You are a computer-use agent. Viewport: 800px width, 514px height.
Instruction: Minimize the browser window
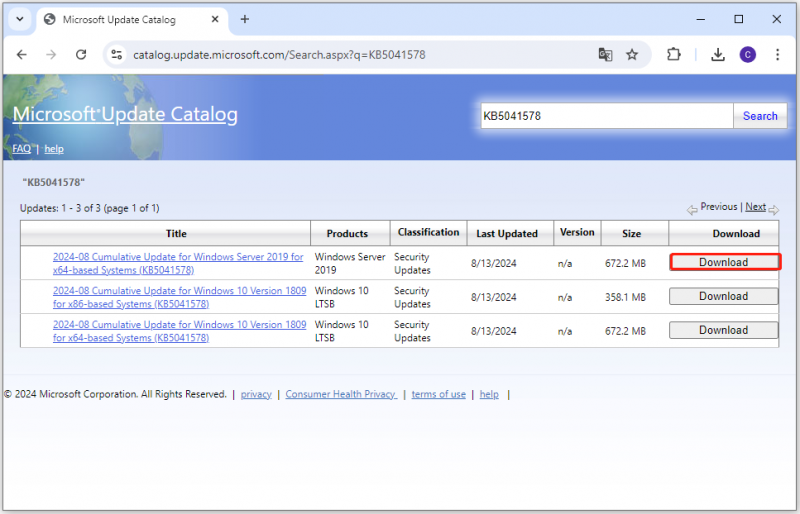point(701,19)
